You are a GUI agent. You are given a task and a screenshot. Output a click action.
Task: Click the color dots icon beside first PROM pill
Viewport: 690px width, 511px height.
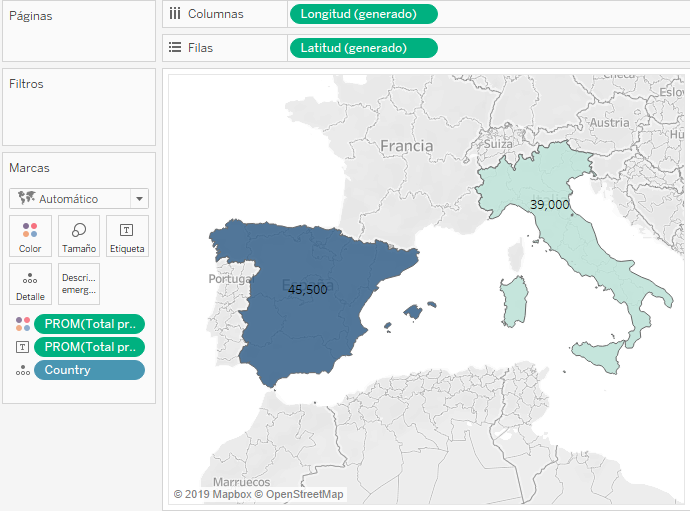pos(23,324)
